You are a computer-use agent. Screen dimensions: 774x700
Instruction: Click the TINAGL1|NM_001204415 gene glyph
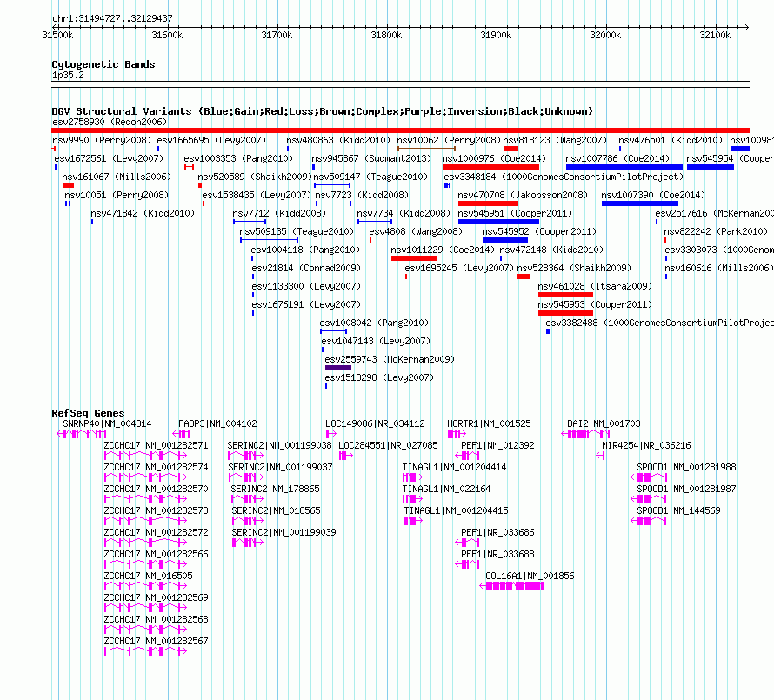click(x=414, y=521)
